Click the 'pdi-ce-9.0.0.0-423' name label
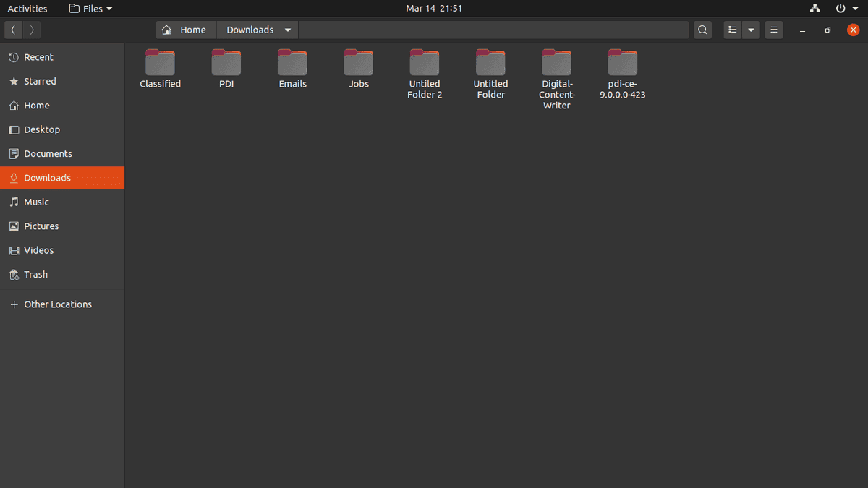868x488 pixels. [x=623, y=89]
